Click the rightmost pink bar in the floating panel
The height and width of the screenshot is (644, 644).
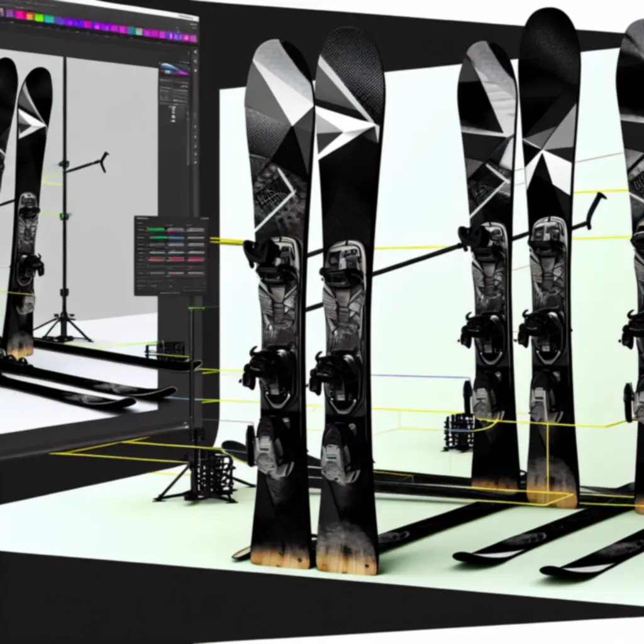tap(196, 260)
